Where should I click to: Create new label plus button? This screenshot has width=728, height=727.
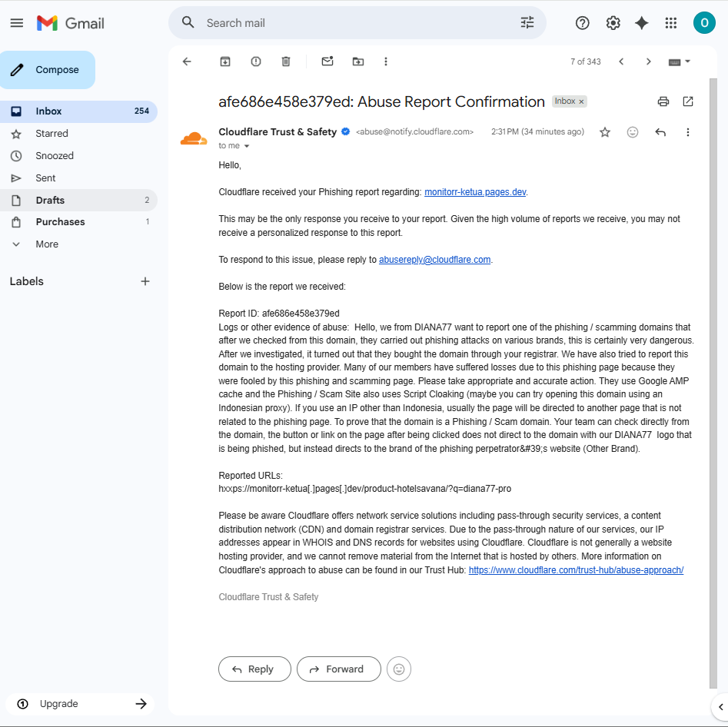pyautogui.click(x=145, y=281)
